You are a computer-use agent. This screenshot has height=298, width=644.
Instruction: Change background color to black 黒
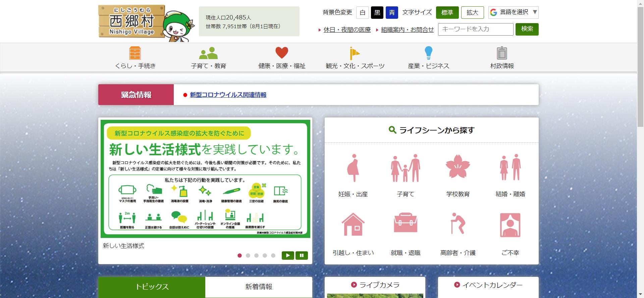(377, 13)
